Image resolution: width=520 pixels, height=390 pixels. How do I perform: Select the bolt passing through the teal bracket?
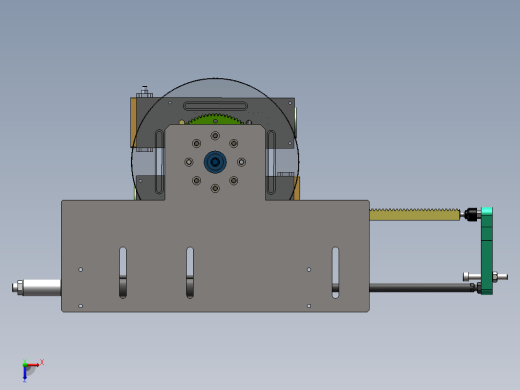(x=486, y=277)
